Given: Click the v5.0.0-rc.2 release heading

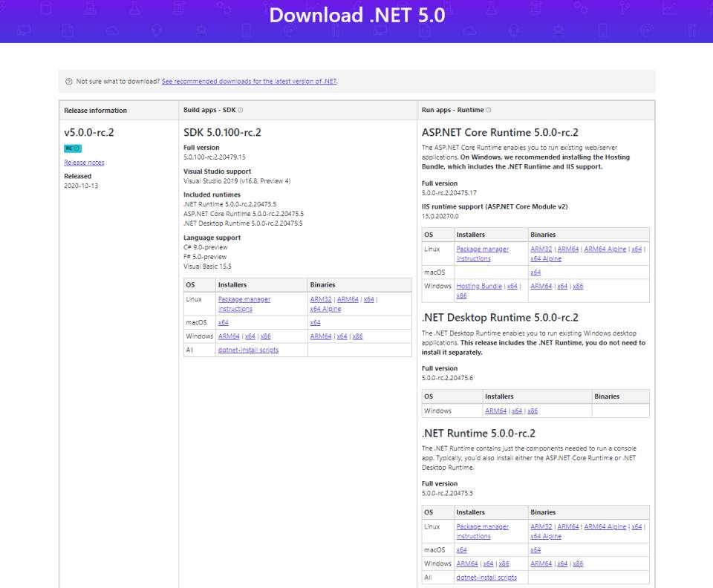Looking at the screenshot, I should click(89, 133).
